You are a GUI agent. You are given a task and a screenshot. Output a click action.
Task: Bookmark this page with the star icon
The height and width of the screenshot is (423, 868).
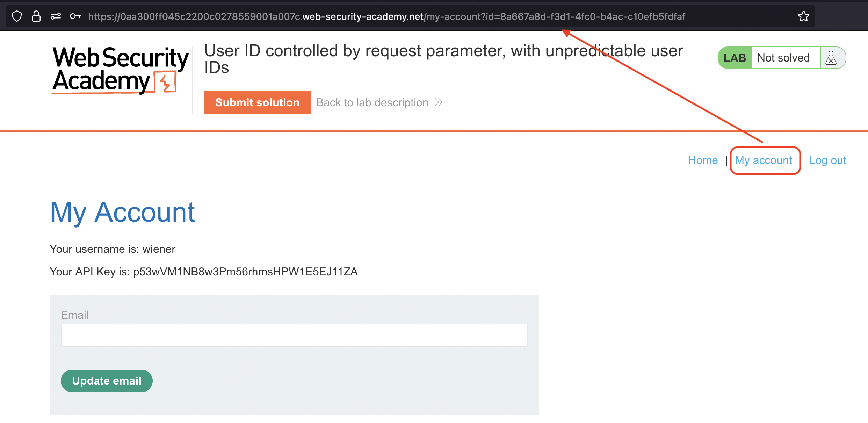[x=803, y=16]
